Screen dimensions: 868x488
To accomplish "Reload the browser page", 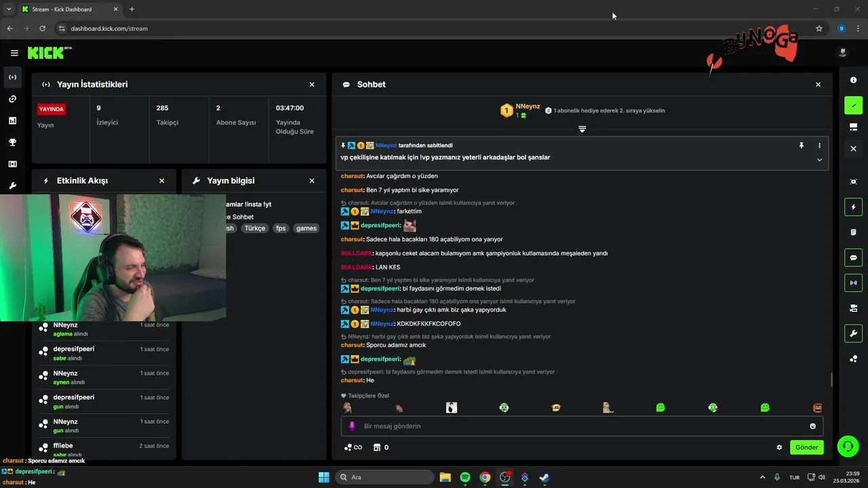I will tap(42, 28).
